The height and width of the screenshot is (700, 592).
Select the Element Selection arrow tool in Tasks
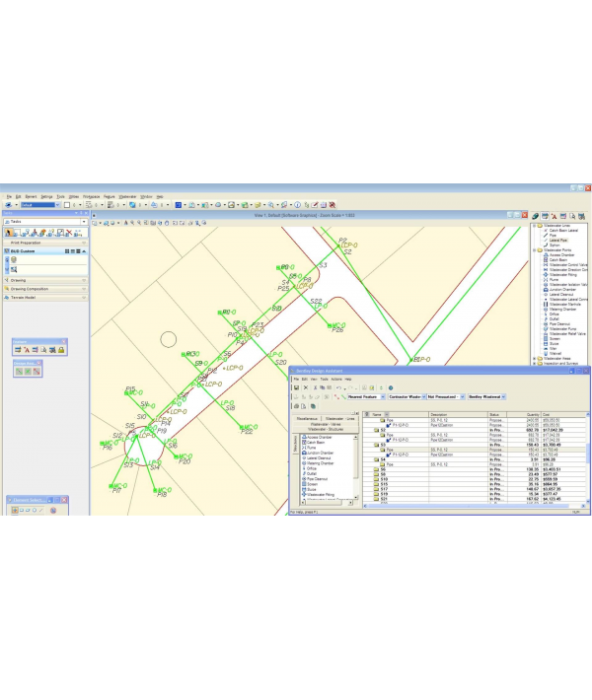tap(9, 233)
